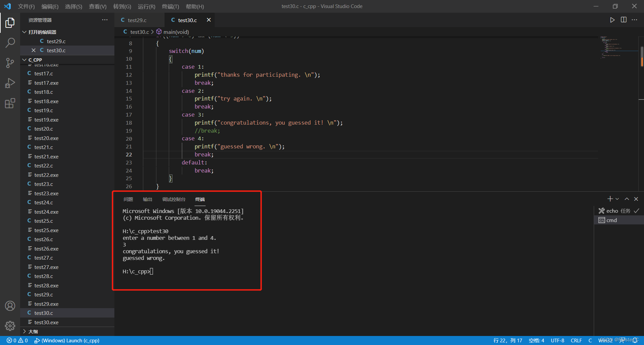This screenshot has height=345, width=644.
Task: Open the VS Code logo system menu
Action: [x=7, y=6]
